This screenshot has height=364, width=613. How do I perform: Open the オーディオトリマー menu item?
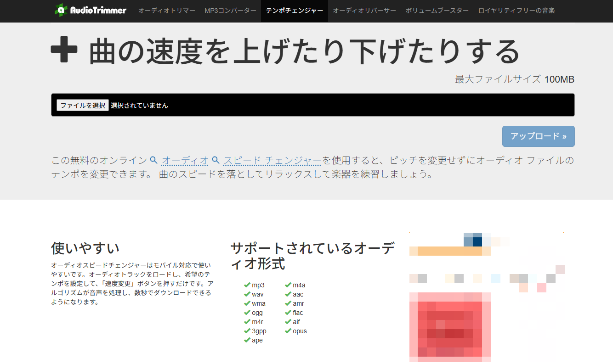pos(165,10)
